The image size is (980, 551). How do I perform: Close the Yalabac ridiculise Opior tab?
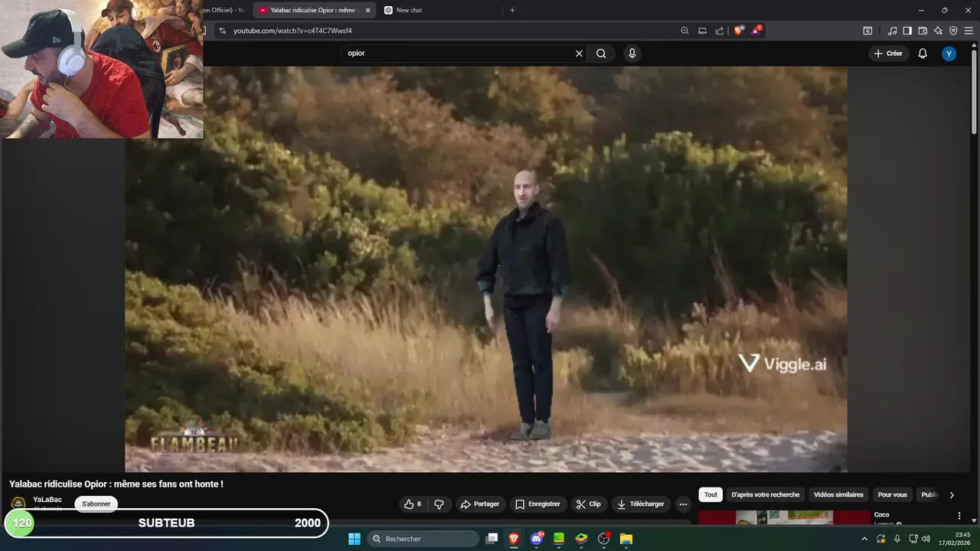pyautogui.click(x=367, y=10)
